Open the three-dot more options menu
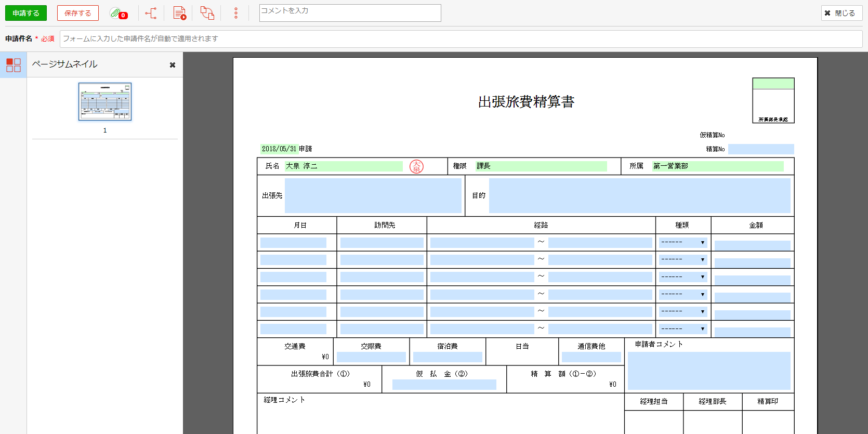The image size is (868, 434). point(236,13)
